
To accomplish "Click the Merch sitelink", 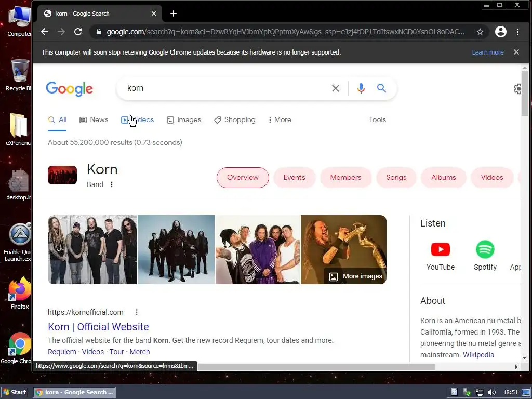I will pyautogui.click(x=139, y=352).
